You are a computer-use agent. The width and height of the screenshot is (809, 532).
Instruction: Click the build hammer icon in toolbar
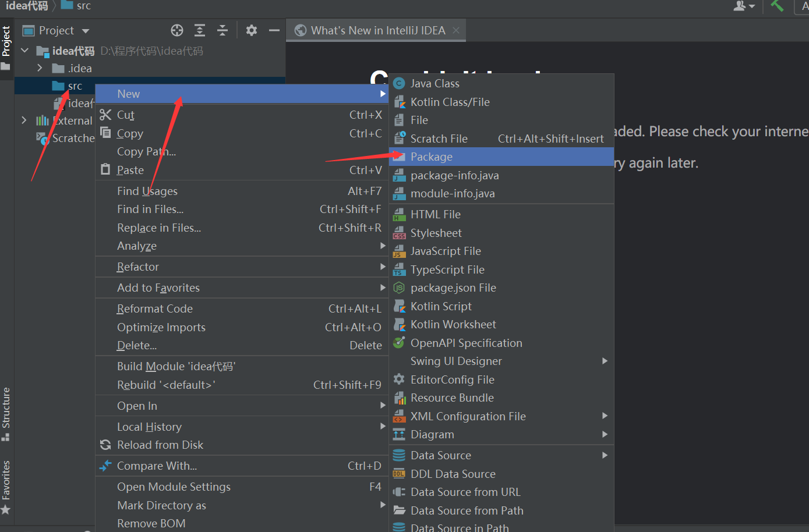777,6
